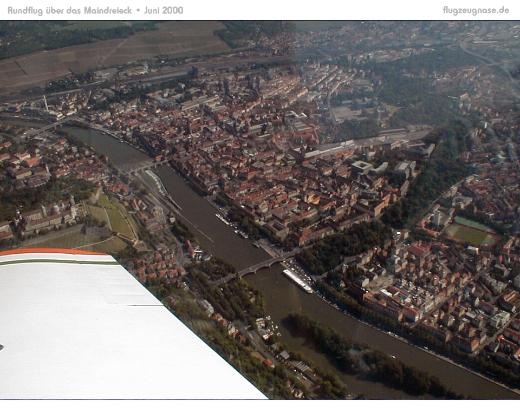This screenshot has height=420, width=520.
Task: Click the tall white chimney at left
Action: coord(46,103)
